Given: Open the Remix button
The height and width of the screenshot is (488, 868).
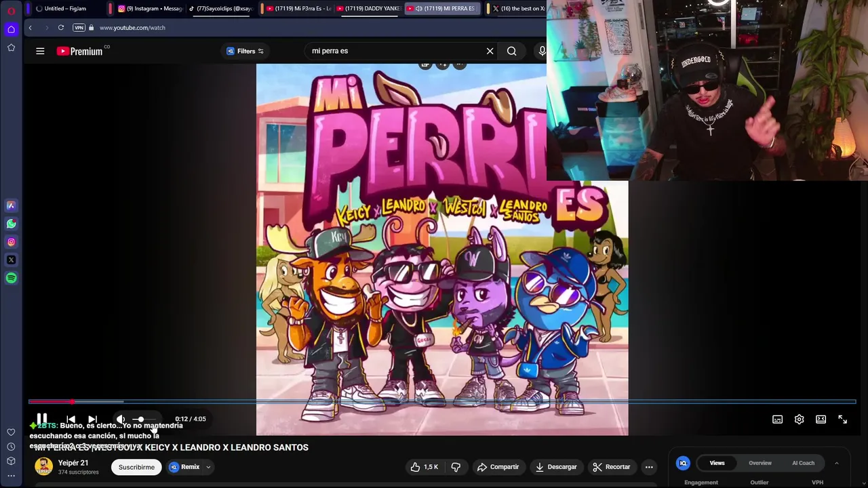Looking at the screenshot, I should click(x=184, y=467).
